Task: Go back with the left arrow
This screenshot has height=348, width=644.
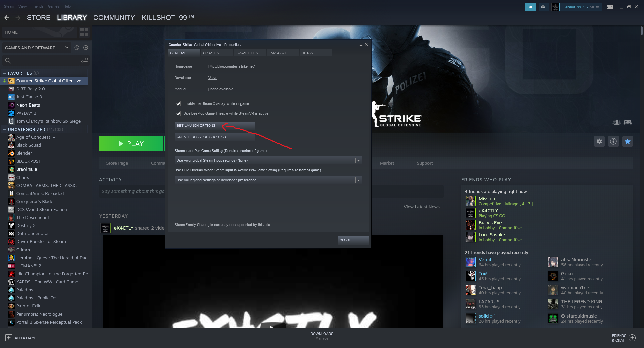Action: click(7, 18)
